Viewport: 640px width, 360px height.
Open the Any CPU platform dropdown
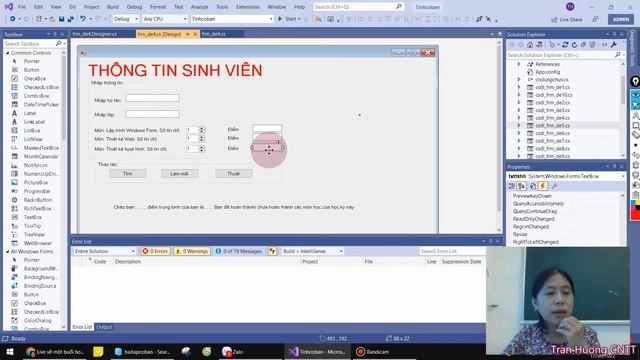[x=165, y=19]
